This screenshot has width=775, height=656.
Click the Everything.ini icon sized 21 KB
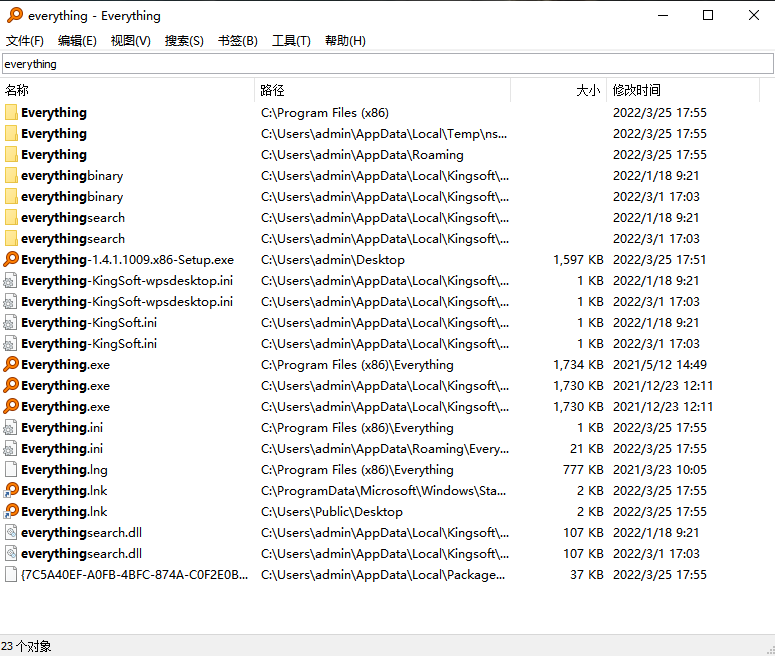click(11, 449)
